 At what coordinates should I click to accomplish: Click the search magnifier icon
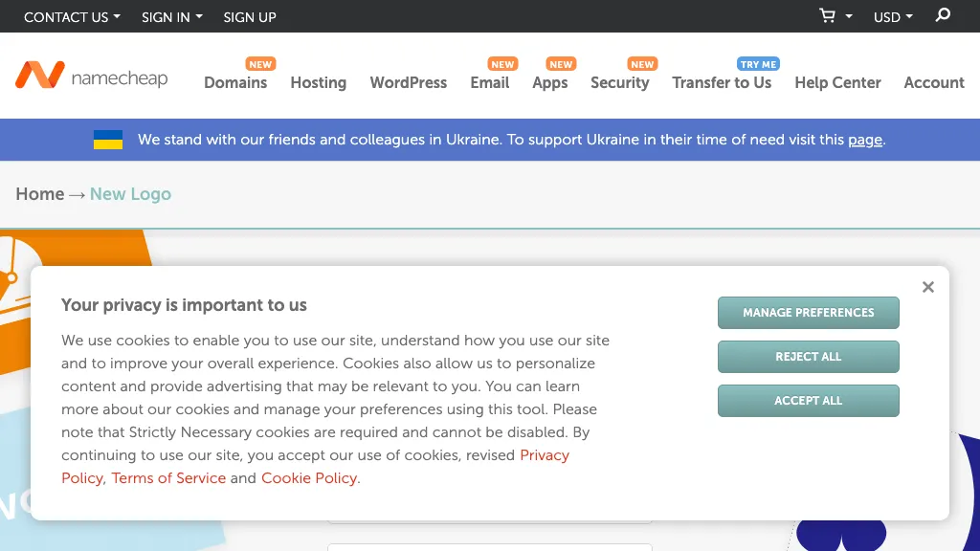(x=942, y=15)
